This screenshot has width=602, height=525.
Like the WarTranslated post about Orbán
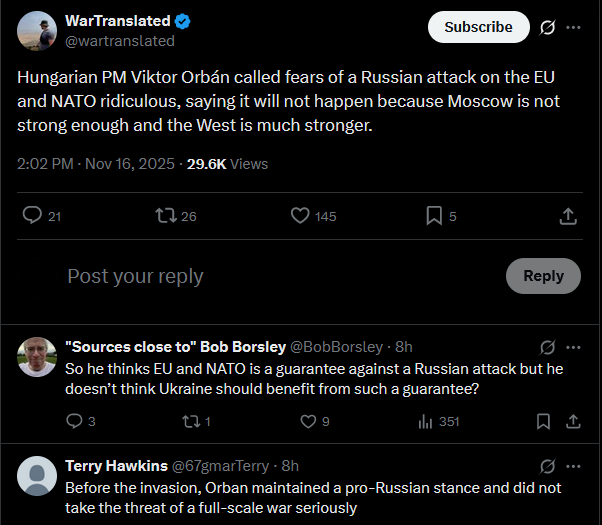300,215
